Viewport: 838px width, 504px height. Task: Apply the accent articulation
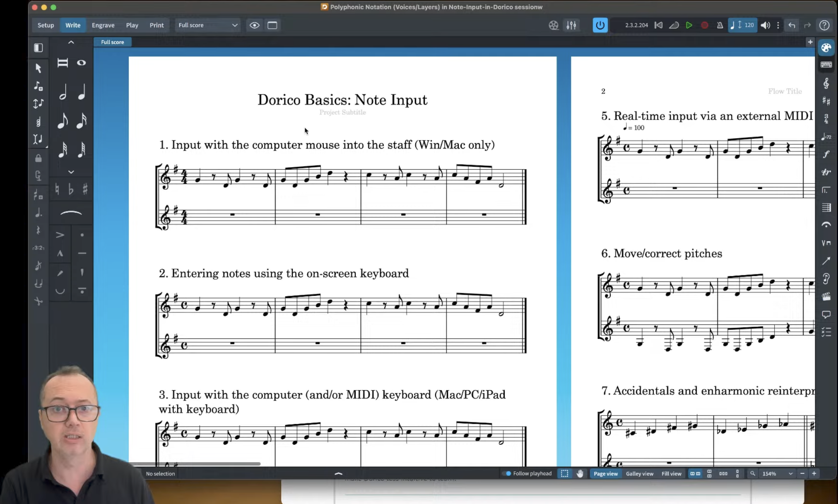(60, 235)
